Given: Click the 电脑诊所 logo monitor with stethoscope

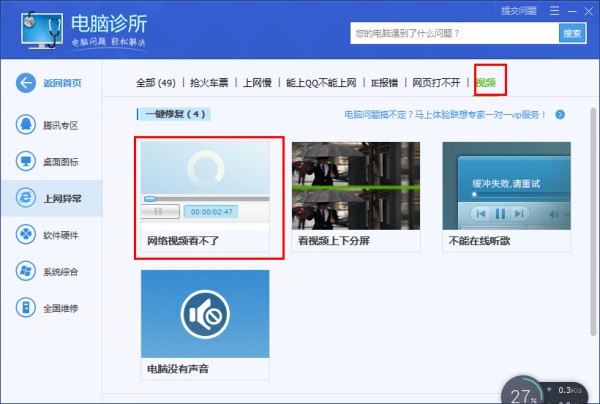Looking at the screenshot, I should click(42, 30).
